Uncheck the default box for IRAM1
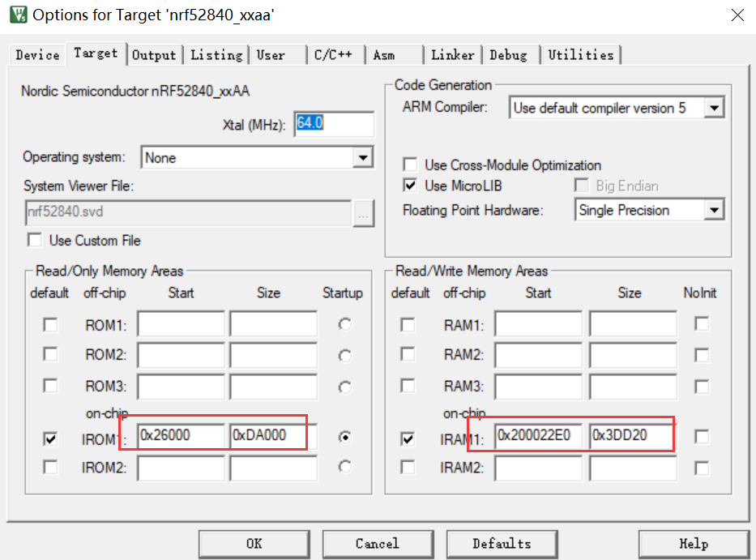 [408, 437]
